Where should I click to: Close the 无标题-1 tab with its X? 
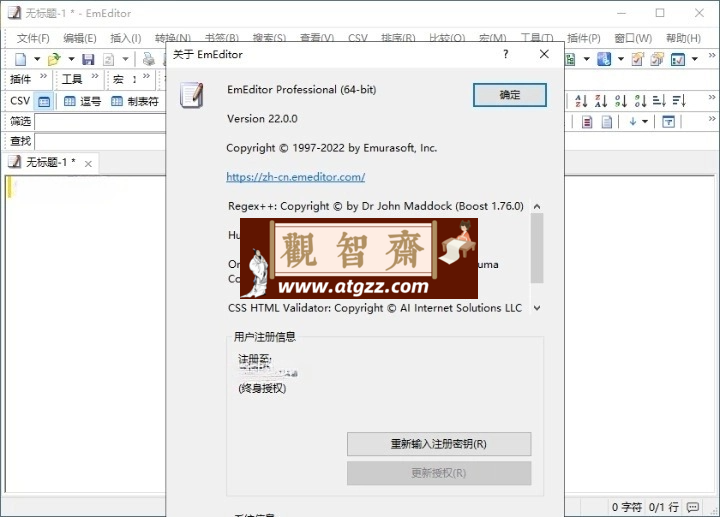pyautogui.click(x=88, y=163)
